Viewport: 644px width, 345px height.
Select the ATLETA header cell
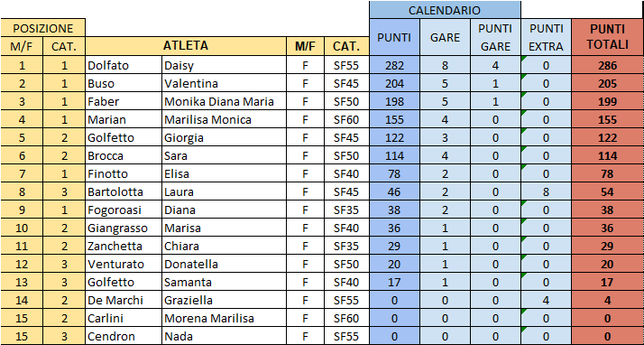186,46
